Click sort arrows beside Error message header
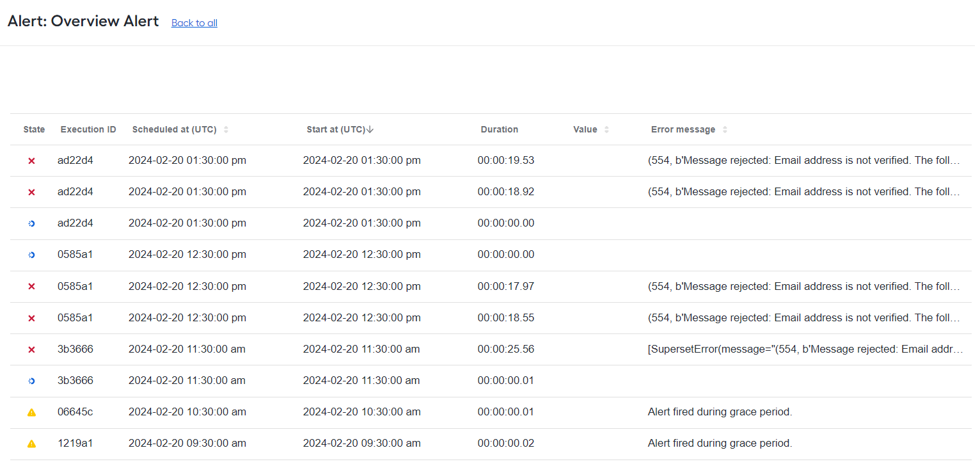Viewport: 980px width, 464px height. (x=725, y=130)
